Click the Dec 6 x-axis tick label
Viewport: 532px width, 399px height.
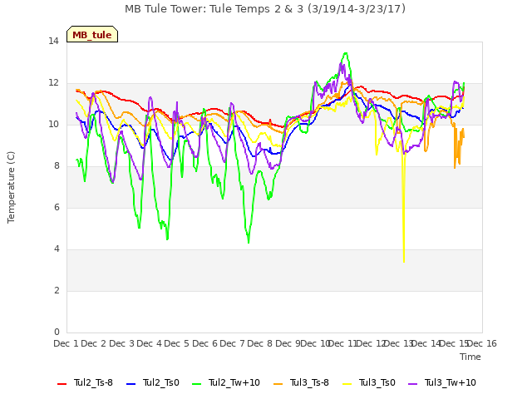coord(204,343)
